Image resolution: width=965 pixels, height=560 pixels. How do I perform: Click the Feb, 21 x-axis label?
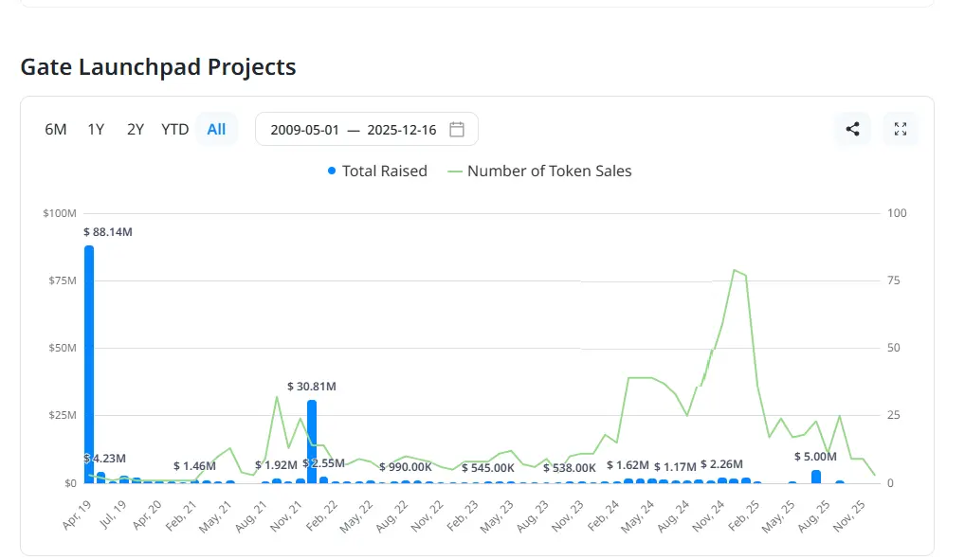click(x=182, y=515)
